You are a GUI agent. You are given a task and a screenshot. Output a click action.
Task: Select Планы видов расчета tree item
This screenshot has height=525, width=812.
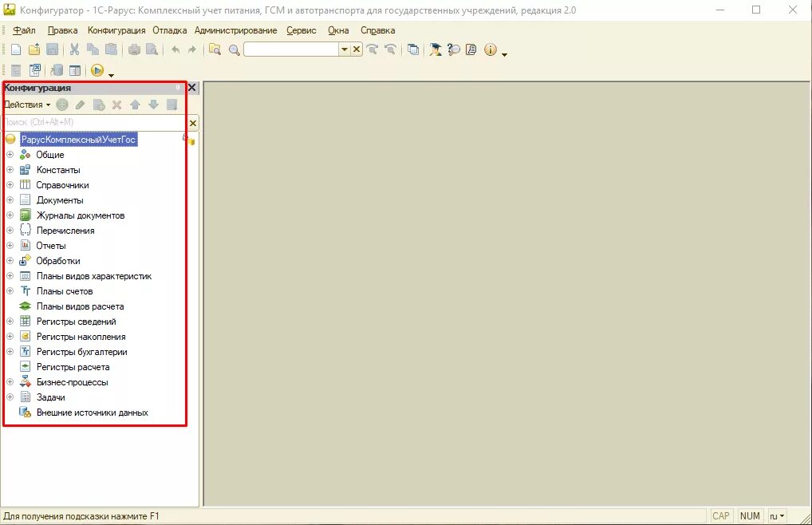click(x=80, y=306)
